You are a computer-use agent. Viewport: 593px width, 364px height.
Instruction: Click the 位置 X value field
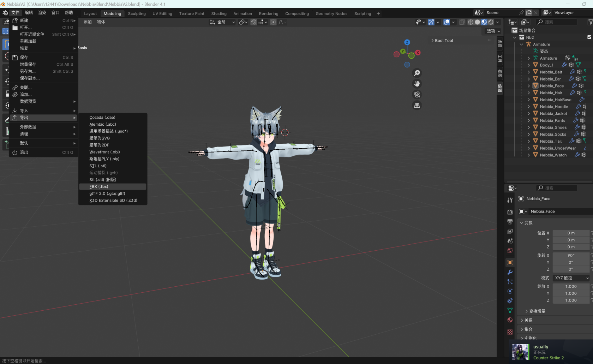pos(571,233)
